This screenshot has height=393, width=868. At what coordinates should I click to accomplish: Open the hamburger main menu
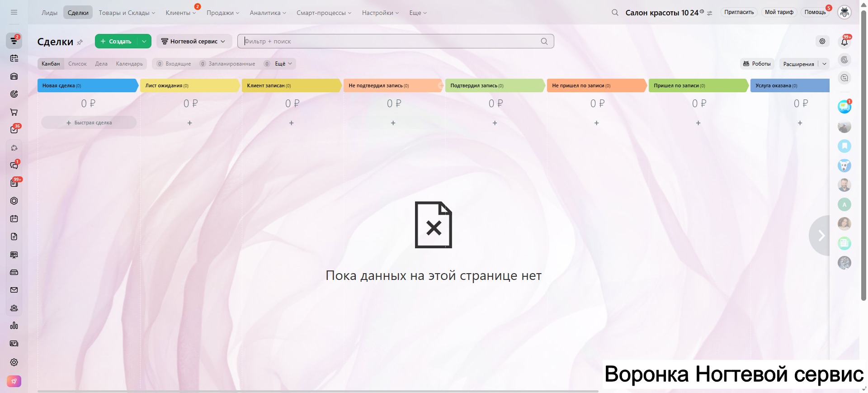point(14,12)
